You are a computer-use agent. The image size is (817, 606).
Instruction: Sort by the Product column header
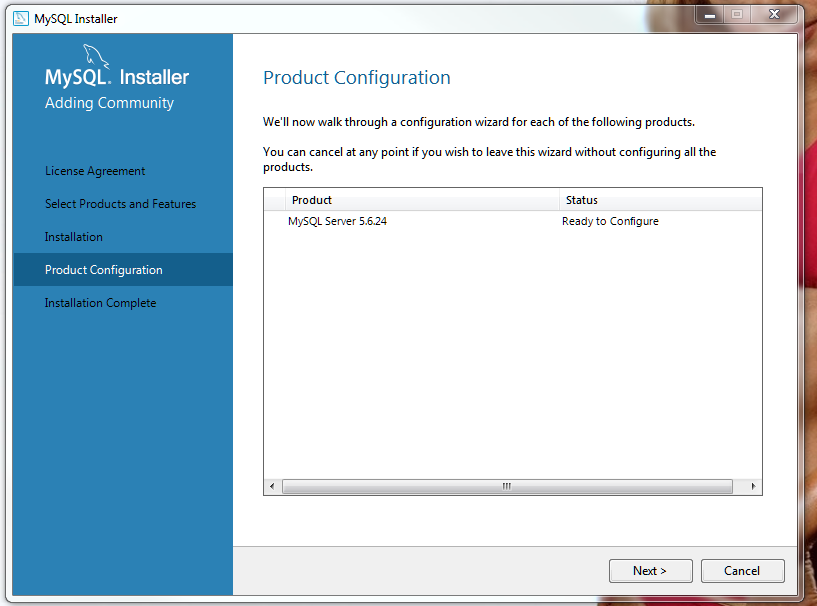click(422, 200)
